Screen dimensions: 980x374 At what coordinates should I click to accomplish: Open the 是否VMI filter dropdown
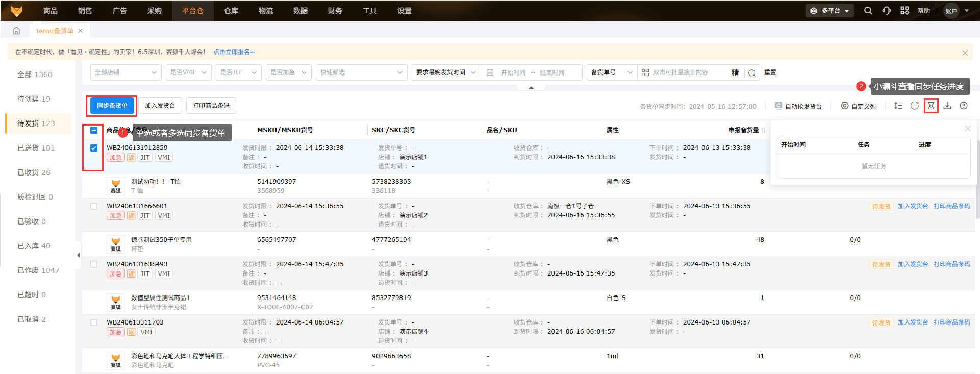tap(188, 72)
